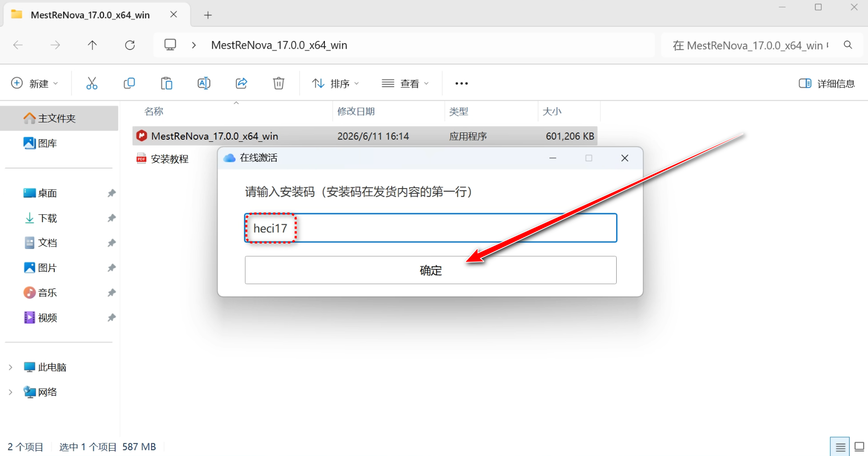Screen dimensions: 868x456
Task: Close the 在线激活 dialog
Action: (x=625, y=158)
